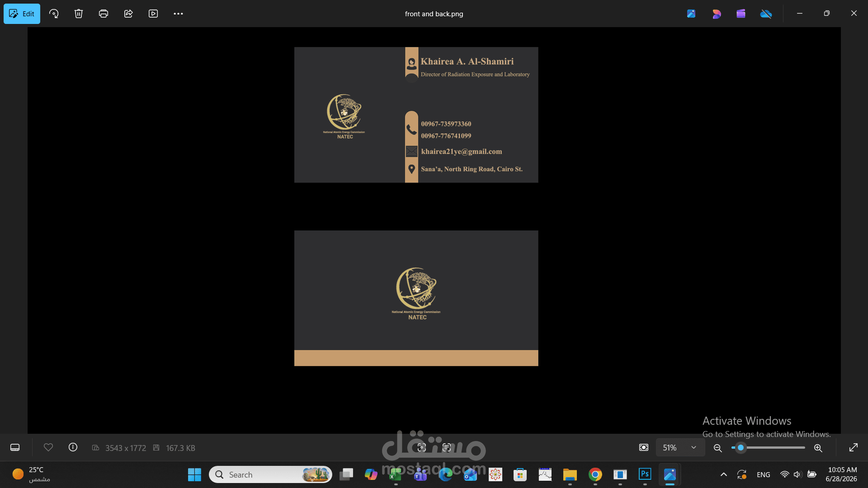Switch to Photoshop on the taskbar
The width and height of the screenshot is (868, 488).
point(645,474)
